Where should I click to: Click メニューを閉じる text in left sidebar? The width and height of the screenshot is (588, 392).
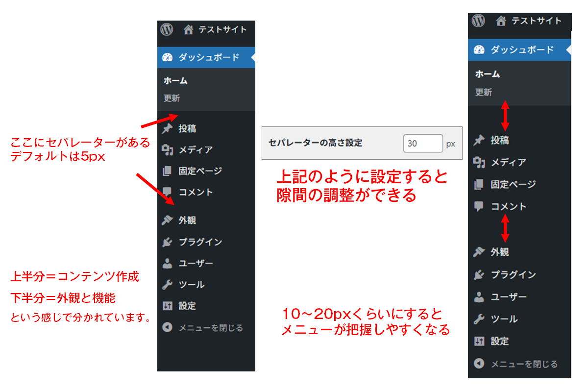pyautogui.click(x=211, y=328)
